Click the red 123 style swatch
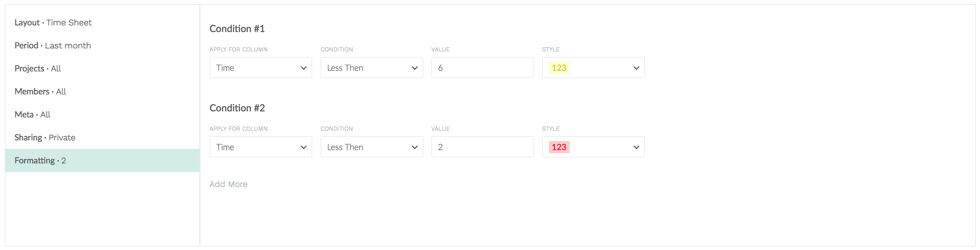This screenshot has height=250, width=980. click(559, 147)
